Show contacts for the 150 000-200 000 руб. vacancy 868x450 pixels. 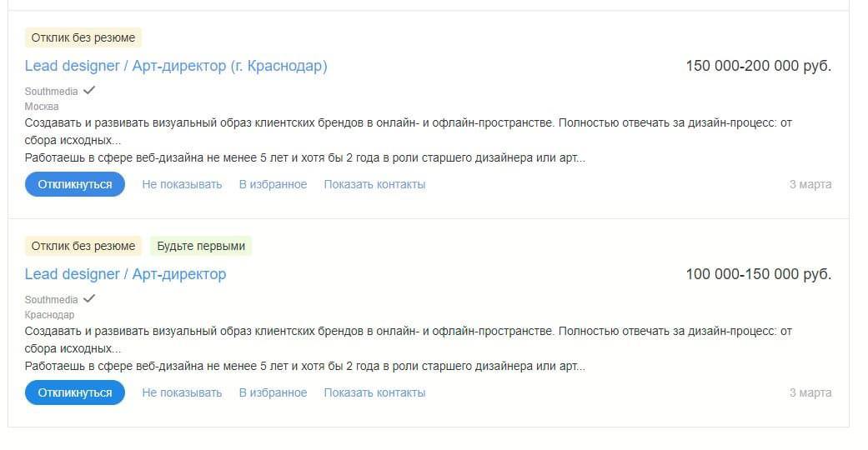pos(374,184)
